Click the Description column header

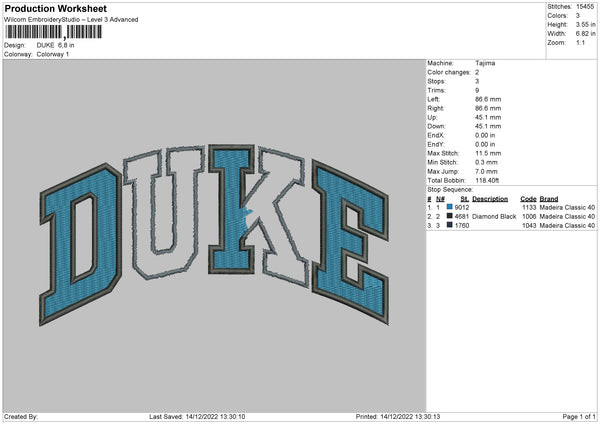pyautogui.click(x=490, y=199)
